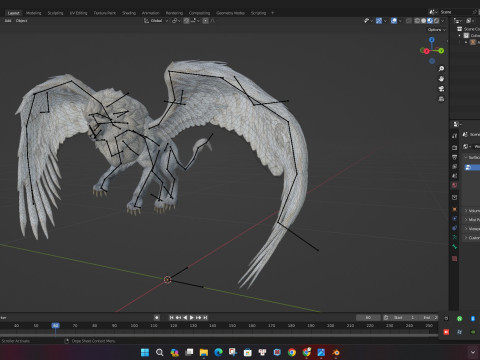Add a new workspace with plus button
This screenshot has height=360, width=480.
click(x=272, y=13)
